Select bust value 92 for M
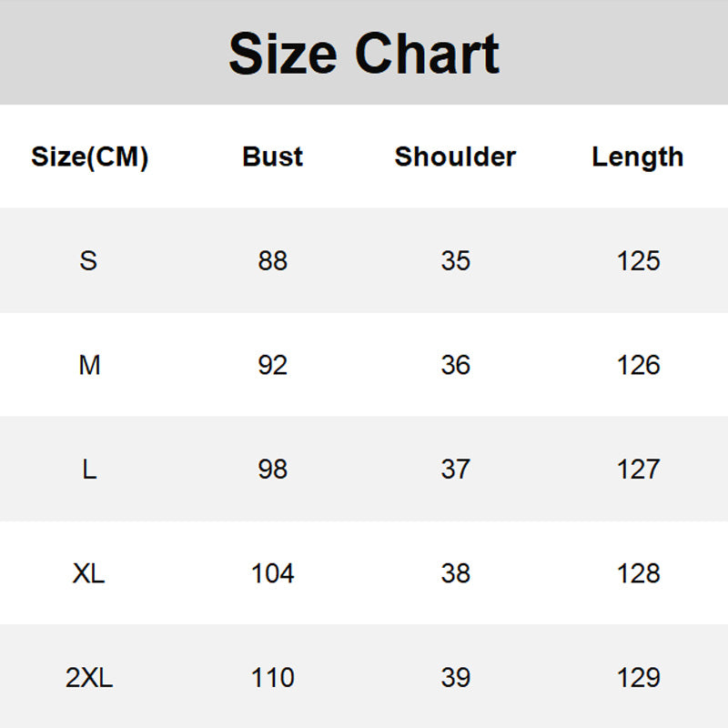The height and width of the screenshot is (728, 728). 272,365
